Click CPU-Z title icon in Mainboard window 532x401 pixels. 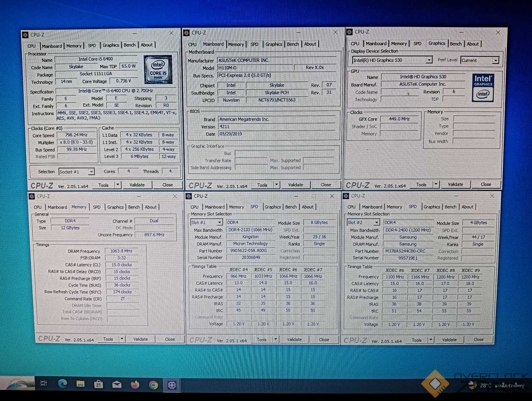[x=187, y=32]
